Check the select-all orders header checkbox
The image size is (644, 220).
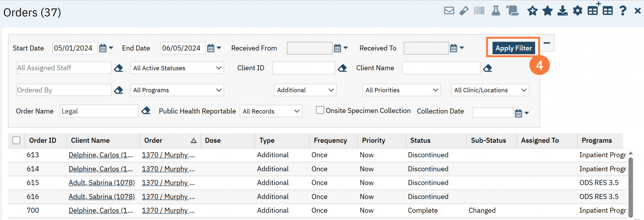[16, 140]
